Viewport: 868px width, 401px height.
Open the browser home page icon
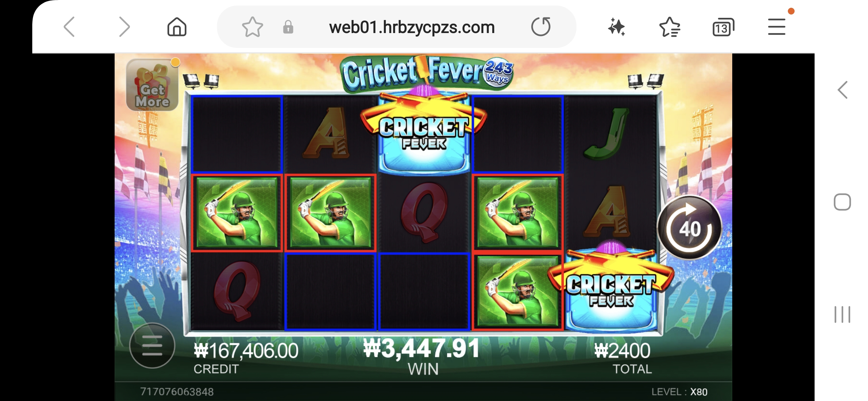177,27
